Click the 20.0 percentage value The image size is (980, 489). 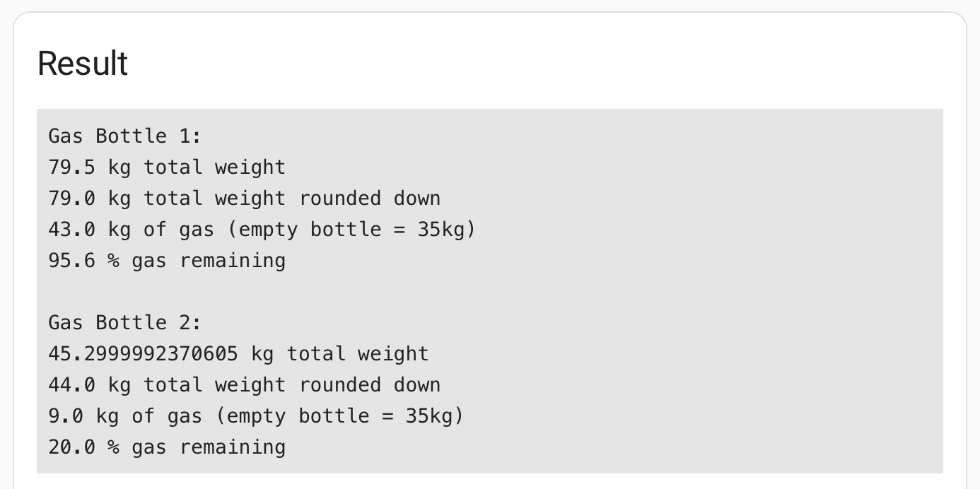(x=71, y=447)
